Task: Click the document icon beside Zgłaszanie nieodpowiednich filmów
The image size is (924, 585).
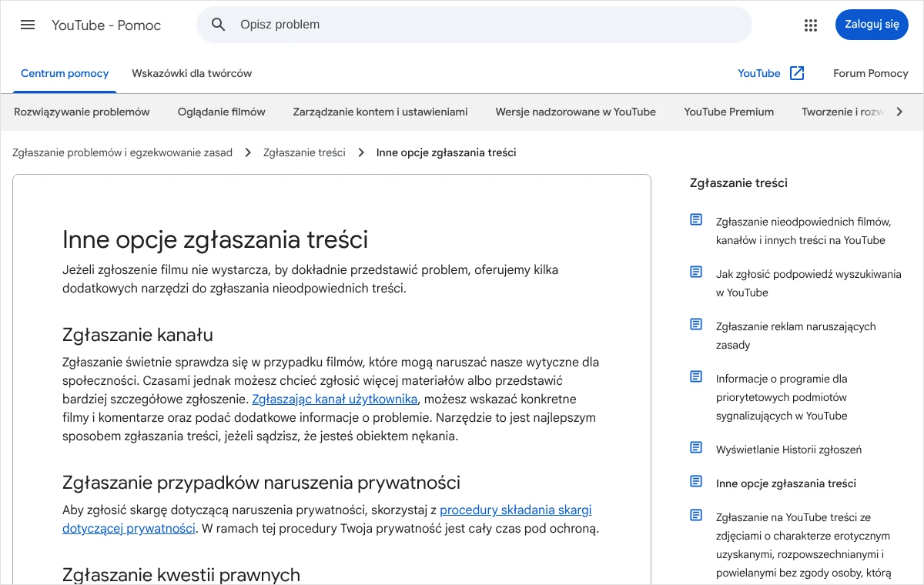Action: tap(696, 220)
